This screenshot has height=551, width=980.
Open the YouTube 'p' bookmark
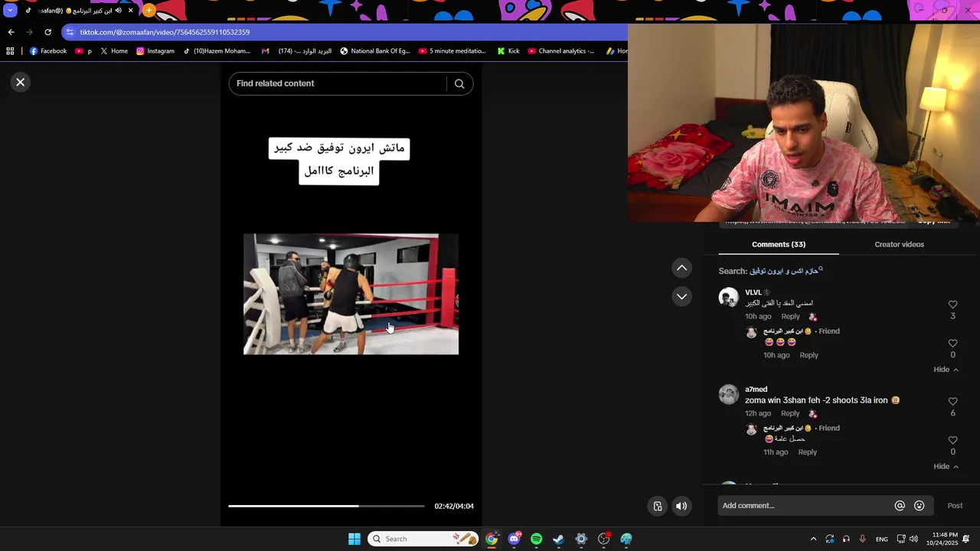pos(83,51)
